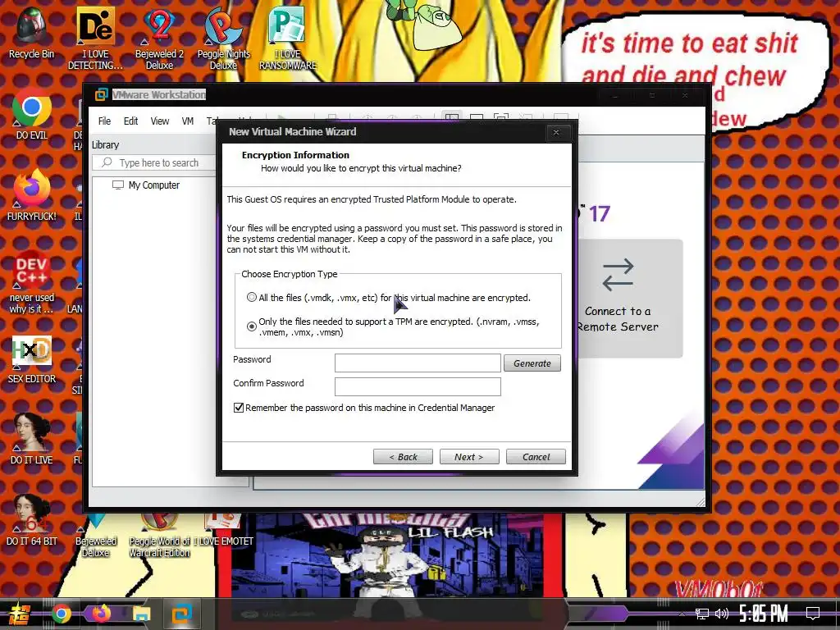Open Peggle World of Warcraft Edition shortcut
840x630 pixels.
pyautogui.click(x=159, y=536)
